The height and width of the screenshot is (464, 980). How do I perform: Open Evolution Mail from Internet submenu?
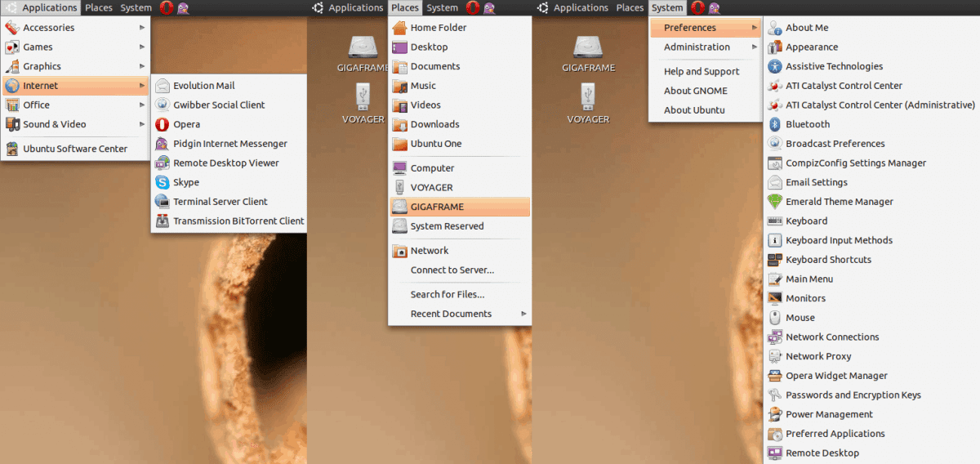click(203, 86)
